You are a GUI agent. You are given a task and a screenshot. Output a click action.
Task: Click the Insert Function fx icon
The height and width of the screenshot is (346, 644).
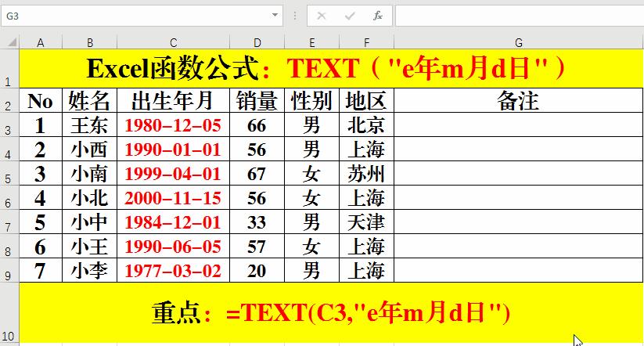[377, 16]
